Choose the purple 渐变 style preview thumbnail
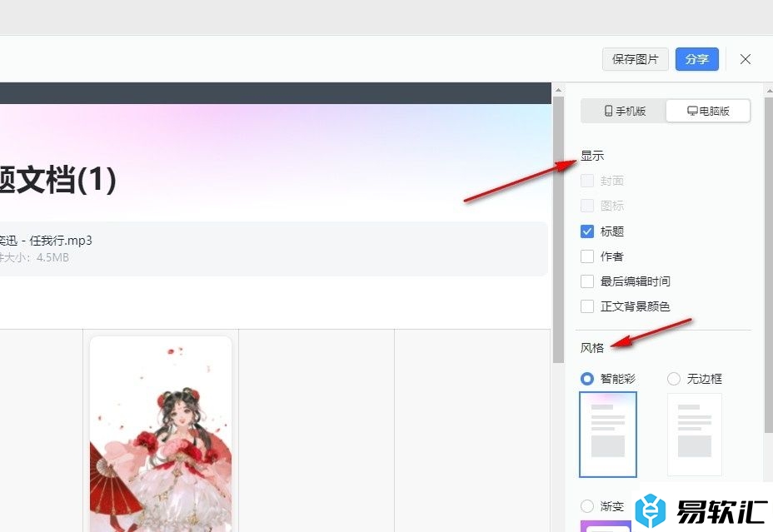The width and height of the screenshot is (773, 532). click(x=606, y=526)
